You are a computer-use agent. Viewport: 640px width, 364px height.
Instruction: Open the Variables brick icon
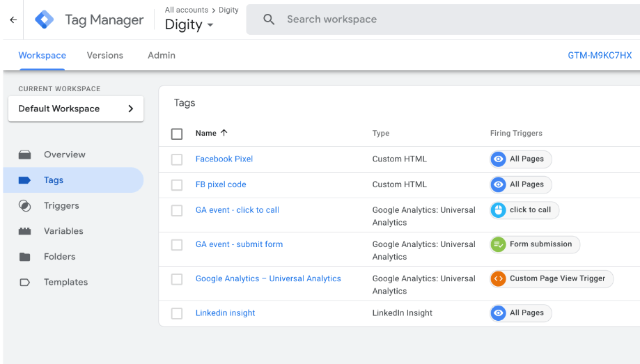pyautogui.click(x=25, y=231)
